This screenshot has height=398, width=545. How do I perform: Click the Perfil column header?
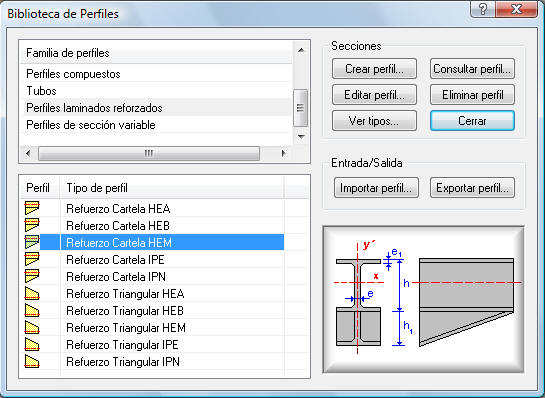(40, 188)
